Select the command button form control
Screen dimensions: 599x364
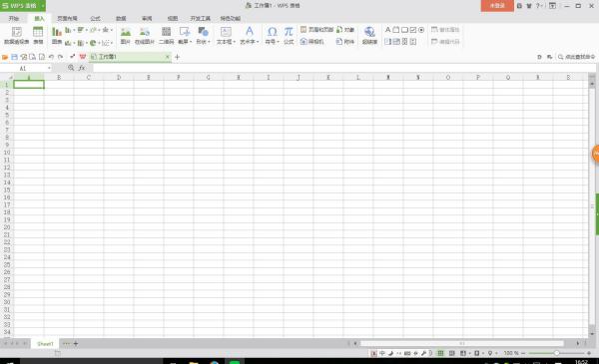pos(404,29)
